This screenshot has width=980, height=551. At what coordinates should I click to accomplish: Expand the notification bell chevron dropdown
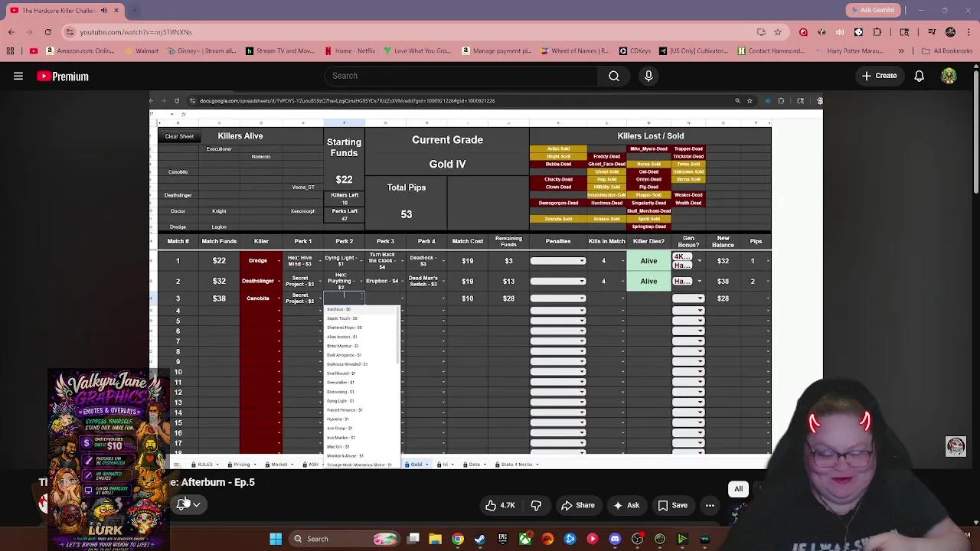click(x=197, y=504)
